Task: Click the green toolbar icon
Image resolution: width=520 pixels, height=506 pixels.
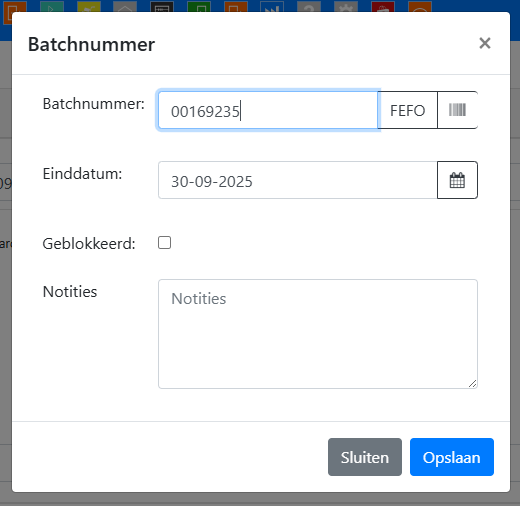Action: (x=199, y=7)
